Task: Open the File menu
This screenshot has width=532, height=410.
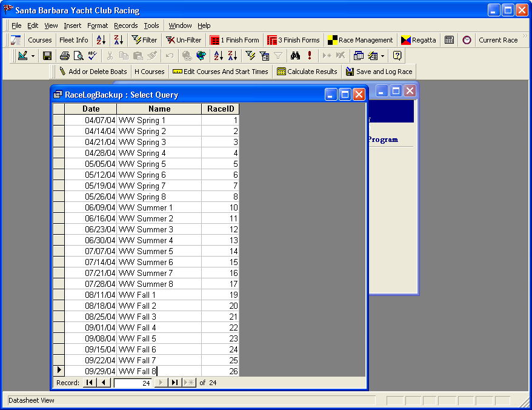Action: point(16,25)
